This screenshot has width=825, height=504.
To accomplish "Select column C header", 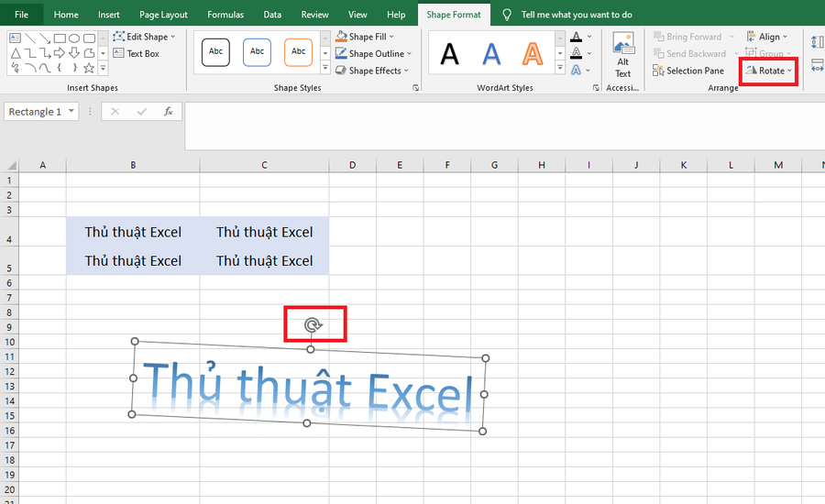I will coord(264,165).
